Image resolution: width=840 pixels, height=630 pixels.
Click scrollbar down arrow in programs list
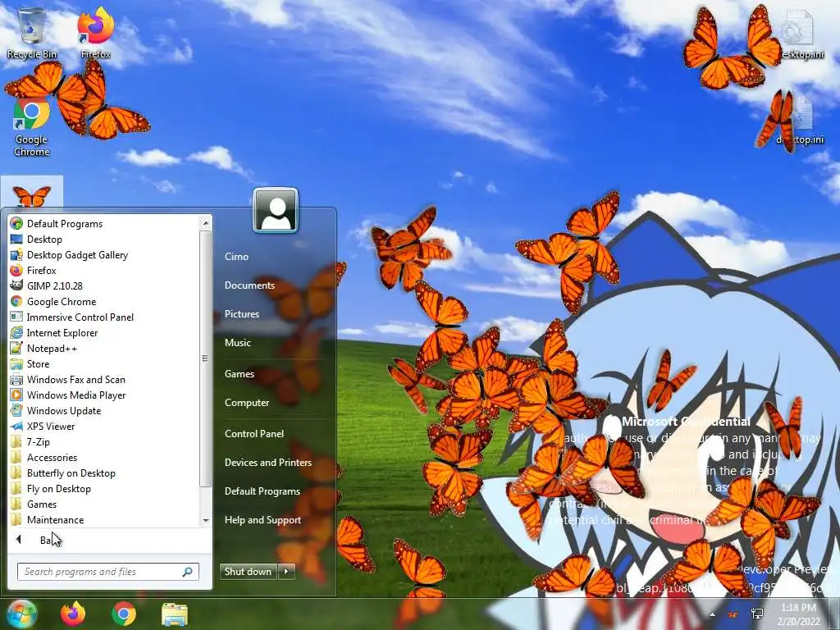[x=205, y=520]
